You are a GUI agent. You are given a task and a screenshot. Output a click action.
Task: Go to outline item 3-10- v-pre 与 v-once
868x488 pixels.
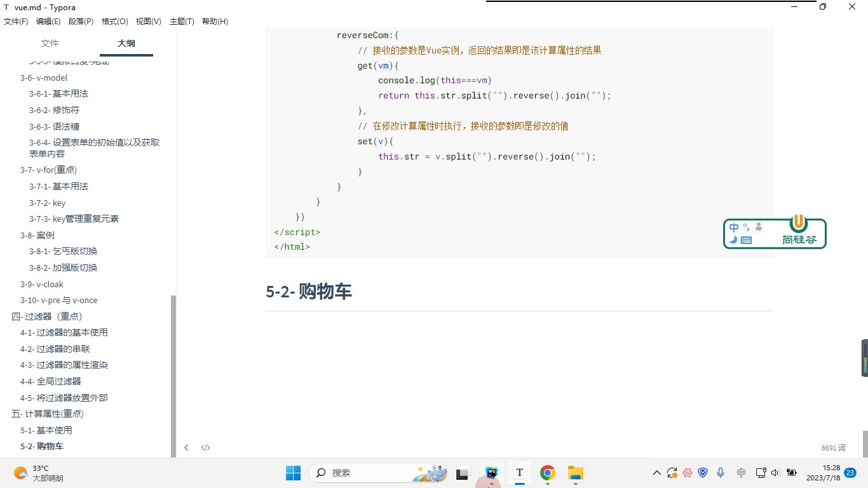point(59,300)
